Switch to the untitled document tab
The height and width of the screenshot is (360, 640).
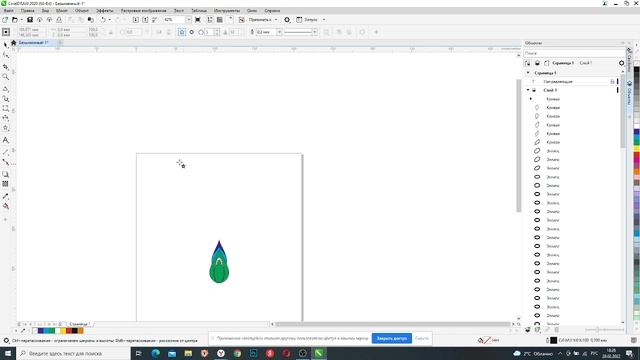pos(33,42)
